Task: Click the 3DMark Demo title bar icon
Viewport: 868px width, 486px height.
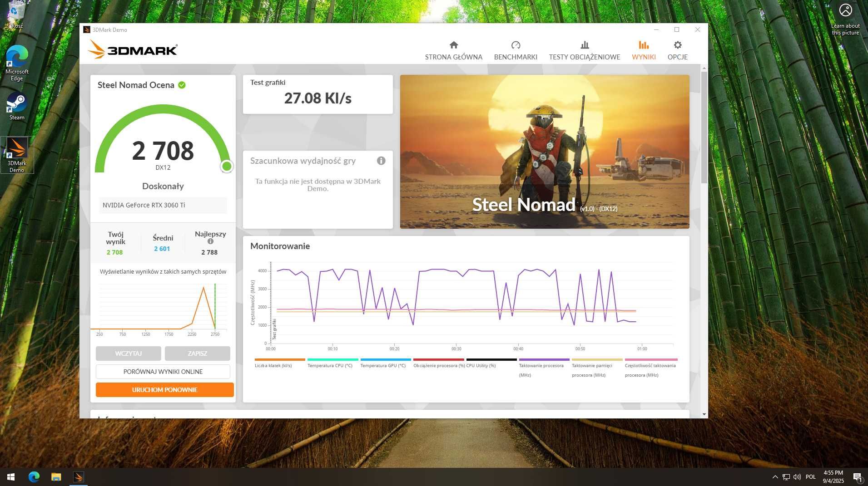Action: [86, 29]
